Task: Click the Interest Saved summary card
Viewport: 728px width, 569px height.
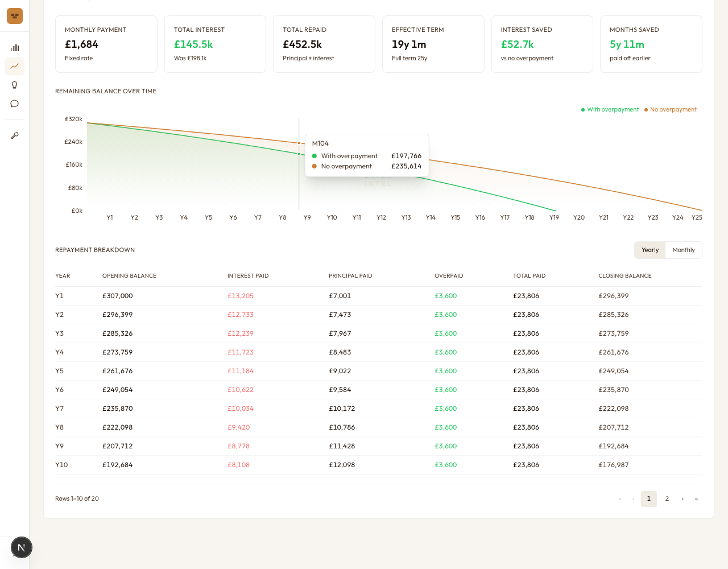Action: click(541, 44)
